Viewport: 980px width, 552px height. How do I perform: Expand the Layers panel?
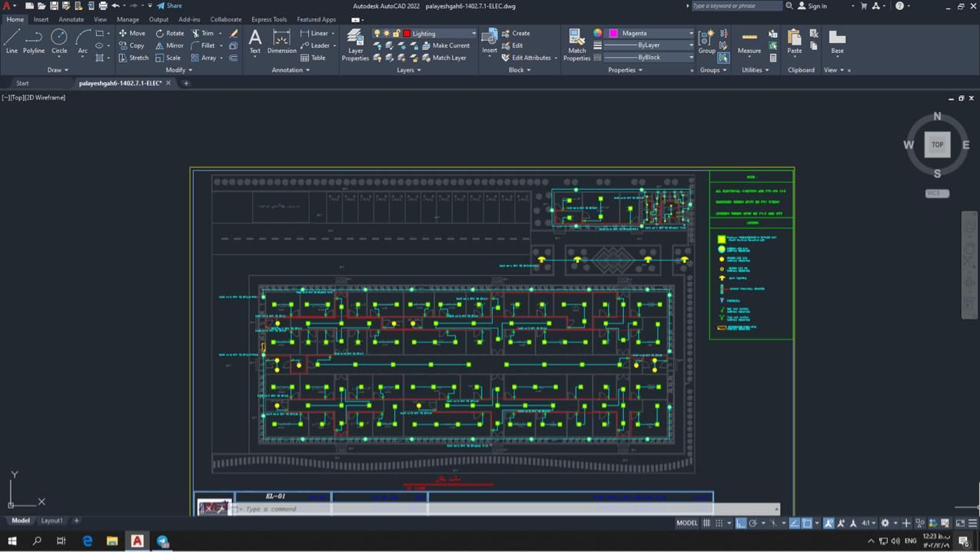point(409,70)
